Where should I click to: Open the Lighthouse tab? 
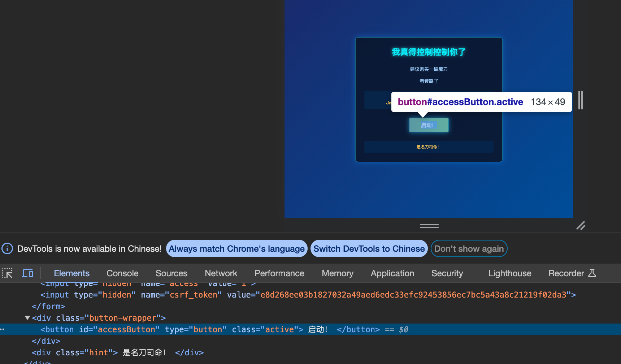point(509,273)
